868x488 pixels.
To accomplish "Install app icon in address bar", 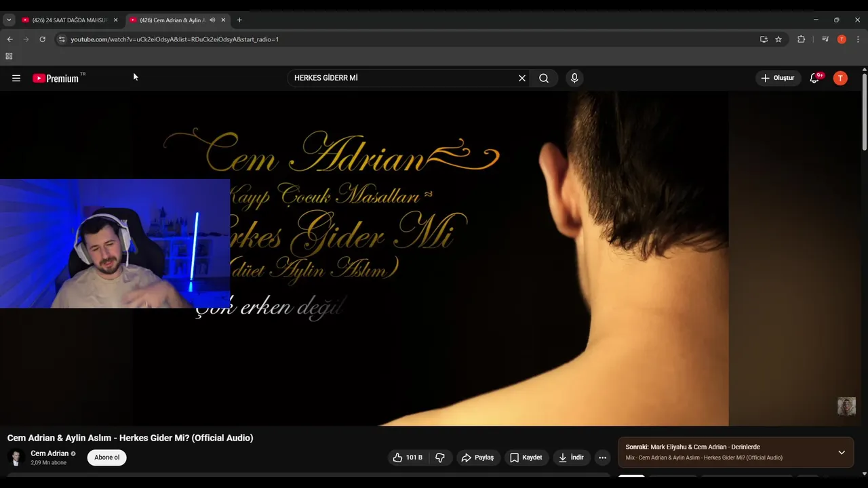I will pyautogui.click(x=764, y=39).
